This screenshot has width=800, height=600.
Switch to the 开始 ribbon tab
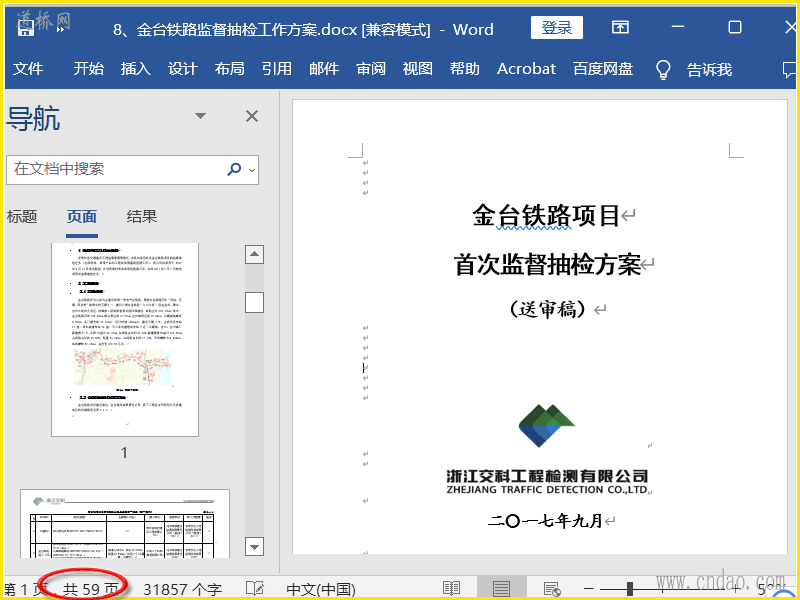tap(88, 69)
